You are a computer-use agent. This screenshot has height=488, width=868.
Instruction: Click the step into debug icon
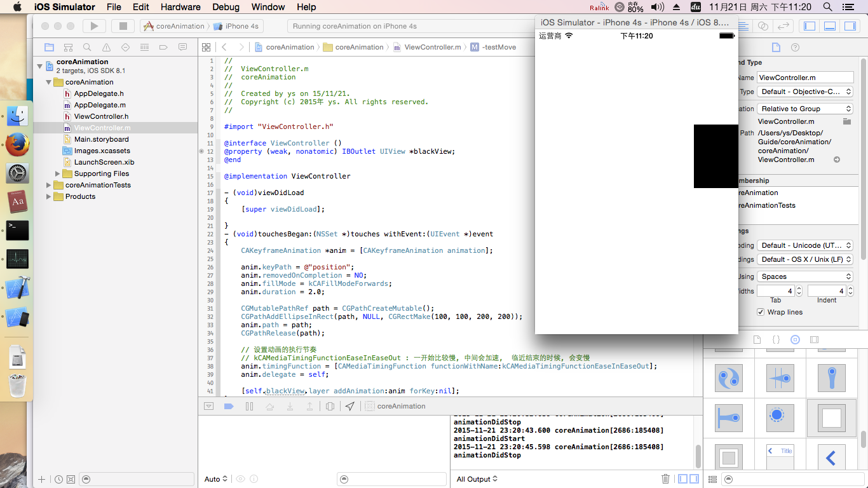(290, 406)
